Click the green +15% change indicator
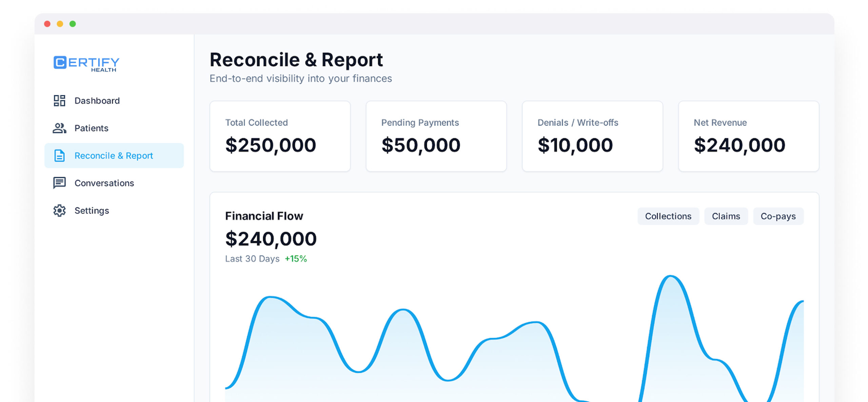Viewport: 868px width, 402px height. pyautogui.click(x=296, y=259)
